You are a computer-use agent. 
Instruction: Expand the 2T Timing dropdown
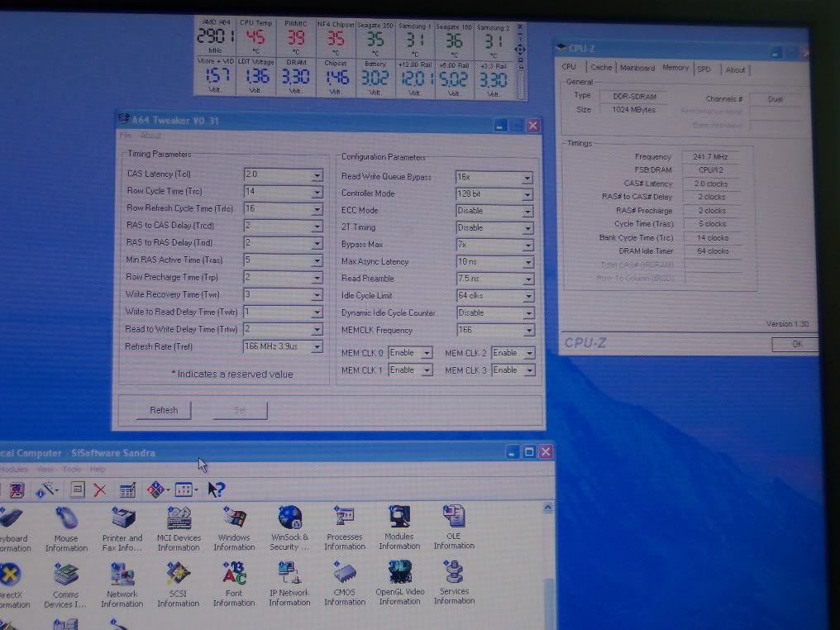coord(527,229)
